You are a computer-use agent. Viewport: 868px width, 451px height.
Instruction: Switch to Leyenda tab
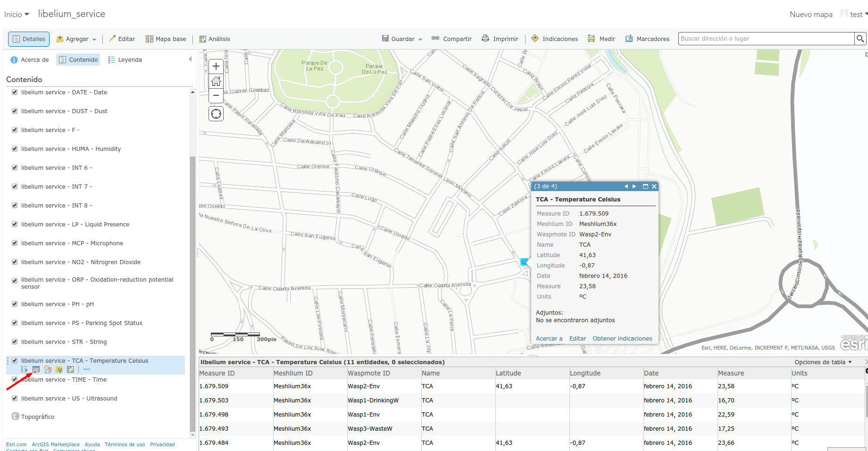[125, 59]
